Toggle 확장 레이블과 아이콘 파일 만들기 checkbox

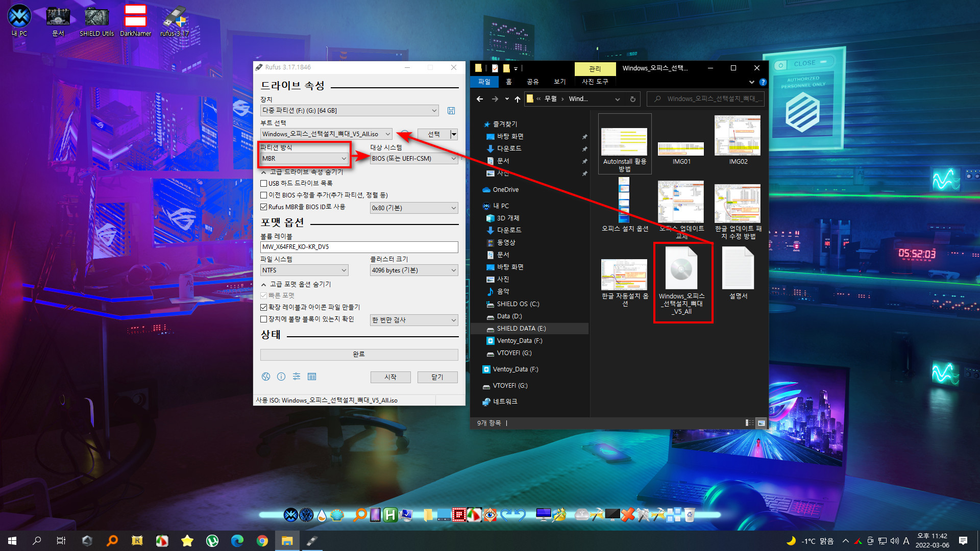[x=310, y=307]
